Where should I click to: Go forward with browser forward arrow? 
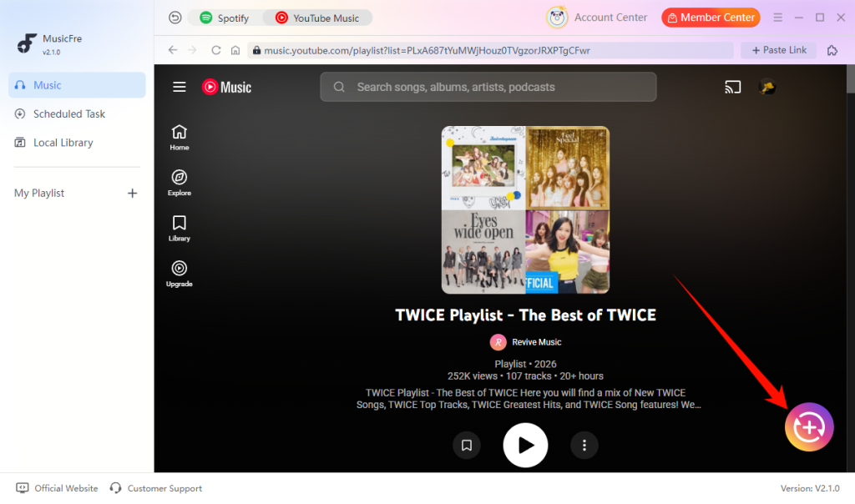tap(192, 50)
